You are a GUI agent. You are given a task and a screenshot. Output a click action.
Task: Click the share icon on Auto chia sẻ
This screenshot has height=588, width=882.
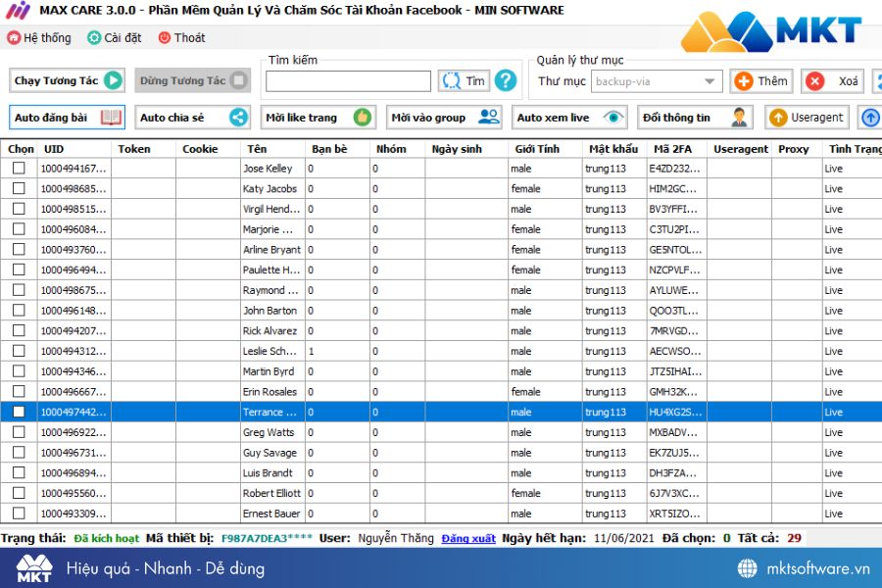238,117
